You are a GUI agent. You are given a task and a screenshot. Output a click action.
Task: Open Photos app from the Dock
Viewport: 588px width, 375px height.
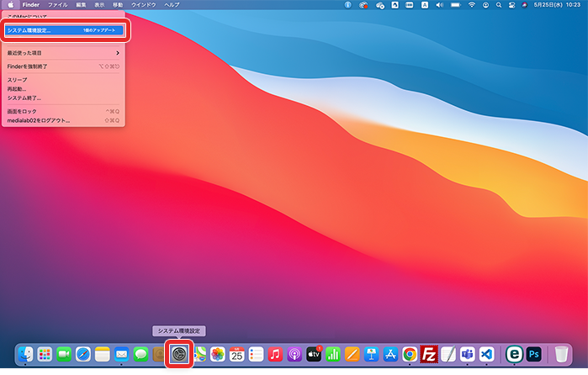[218, 354]
